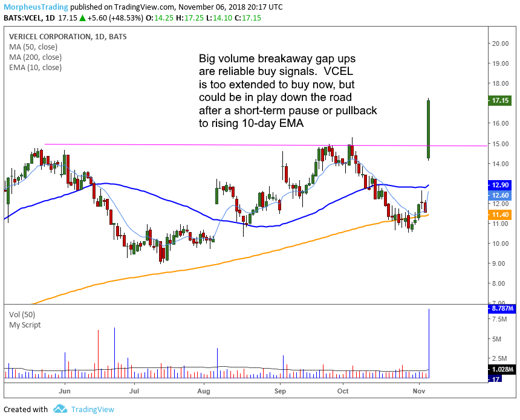Open the TradingView link beside the logo

pyautogui.click(x=93, y=409)
